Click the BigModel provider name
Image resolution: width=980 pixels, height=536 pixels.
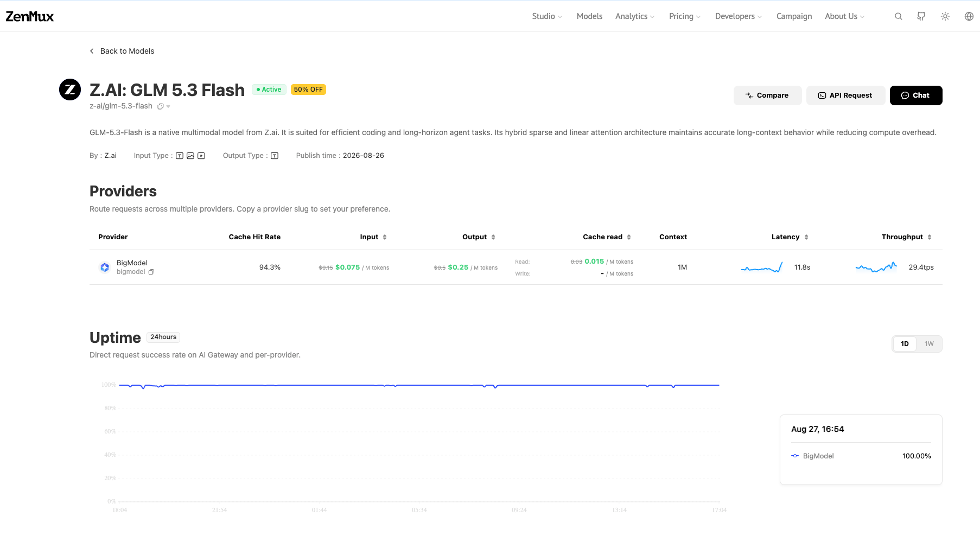click(x=132, y=263)
